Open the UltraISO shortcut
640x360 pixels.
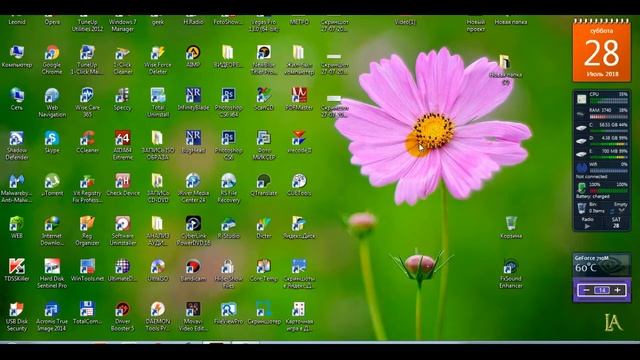158,271
